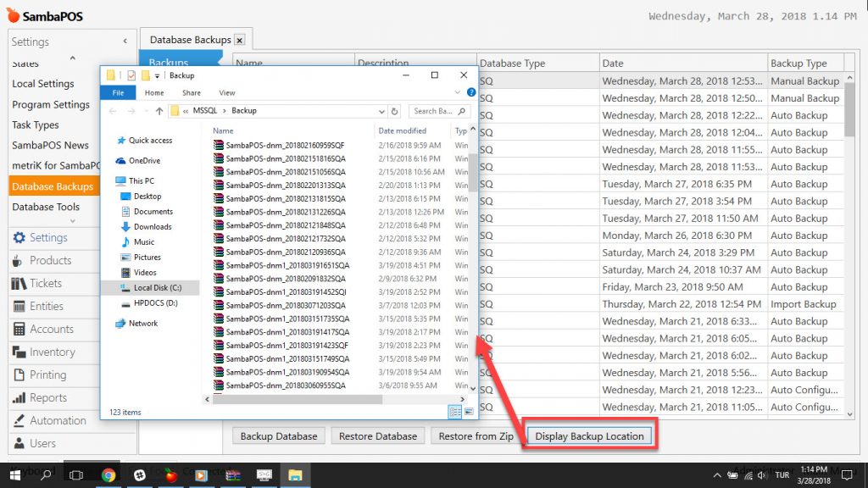The width and height of the screenshot is (868, 488).
Task: Click the Explorer refresh button
Action: coord(394,111)
